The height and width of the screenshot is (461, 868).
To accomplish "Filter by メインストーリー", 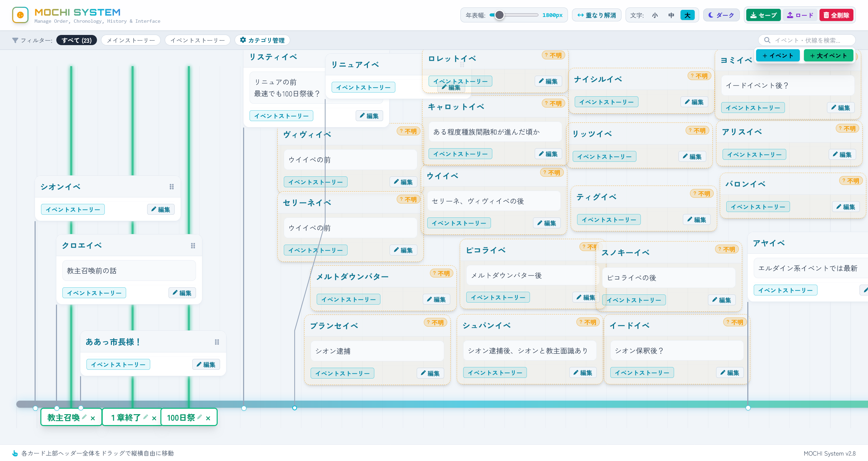I will coord(131,40).
